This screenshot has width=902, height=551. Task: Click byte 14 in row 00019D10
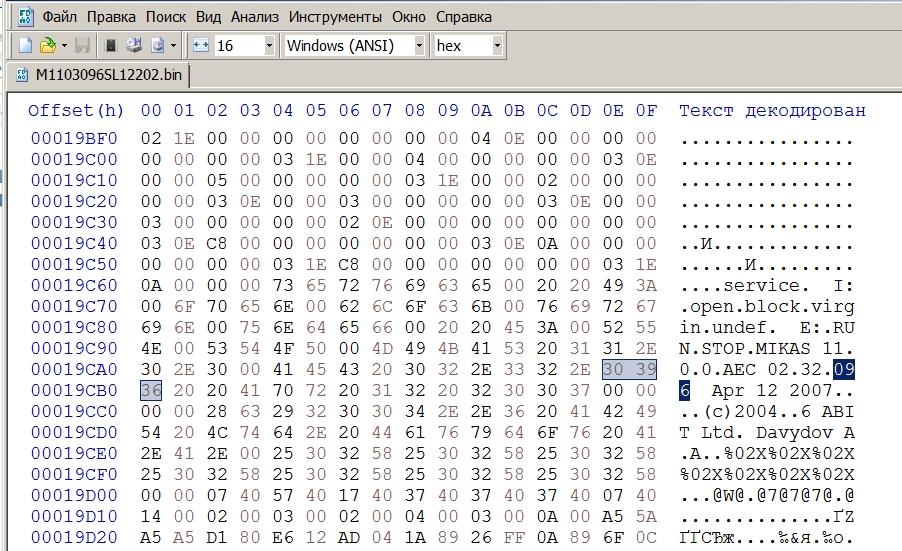pyautogui.click(x=151, y=516)
